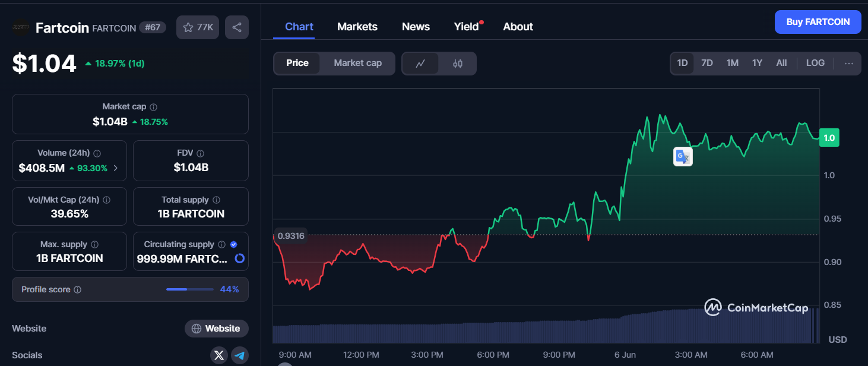Image resolution: width=868 pixels, height=366 pixels.
Task: Click the Profile score progress bar
Action: (x=189, y=289)
